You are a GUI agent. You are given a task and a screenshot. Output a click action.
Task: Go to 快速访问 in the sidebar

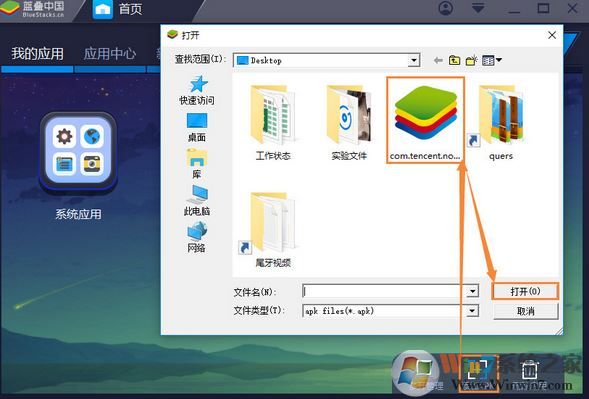click(x=197, y=90)
